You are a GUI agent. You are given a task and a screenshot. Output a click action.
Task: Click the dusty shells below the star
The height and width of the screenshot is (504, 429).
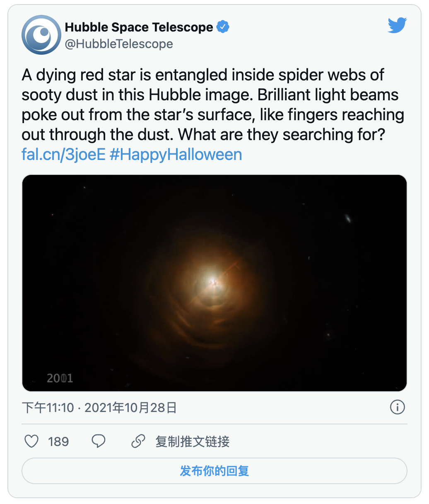pos(207,323)
